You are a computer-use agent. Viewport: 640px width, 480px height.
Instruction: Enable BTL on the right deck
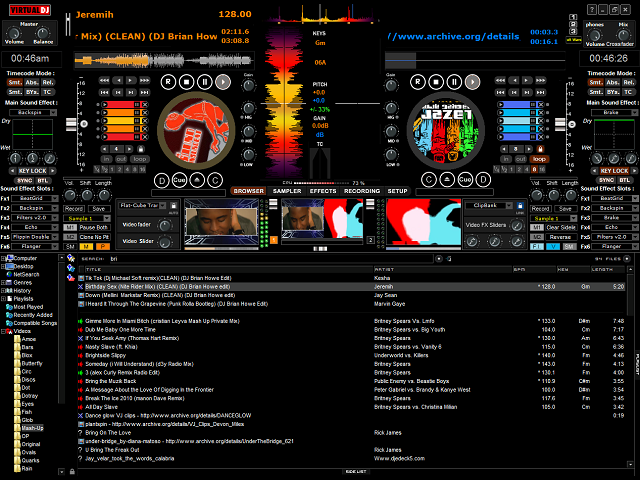tap(624, 180)
